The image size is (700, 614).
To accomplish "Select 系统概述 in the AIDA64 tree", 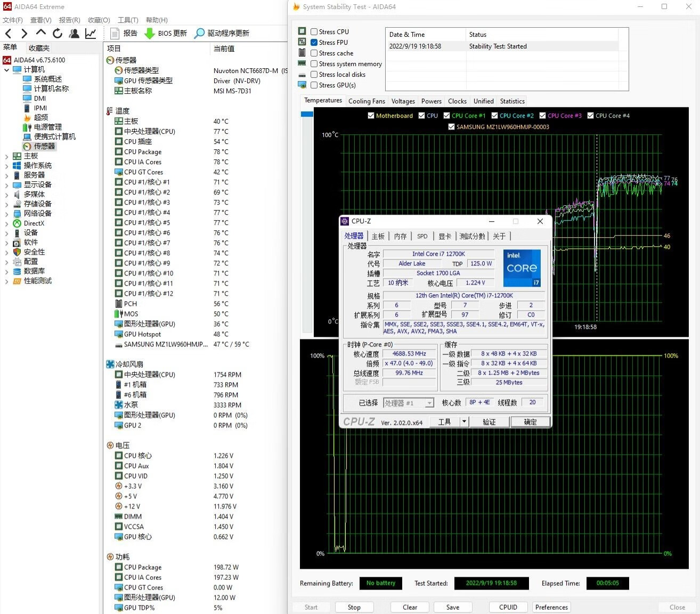I will pyautogui.click(x=43, y=79).
